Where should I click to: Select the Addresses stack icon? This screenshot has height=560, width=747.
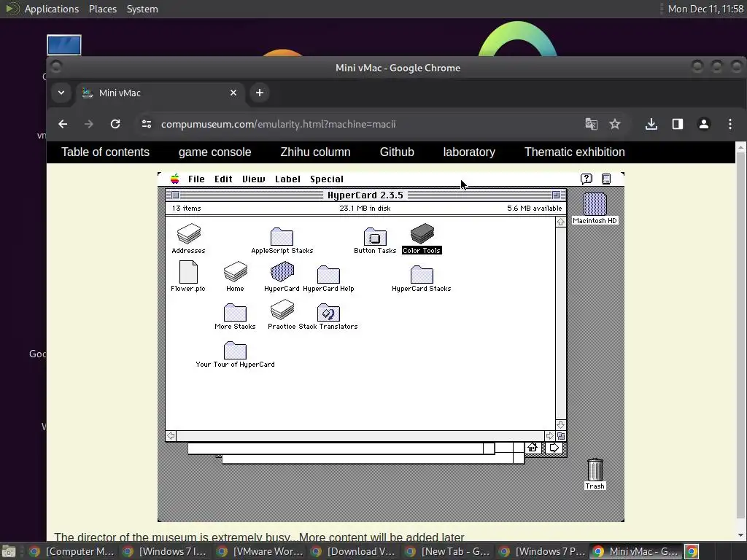coord(189,233)
